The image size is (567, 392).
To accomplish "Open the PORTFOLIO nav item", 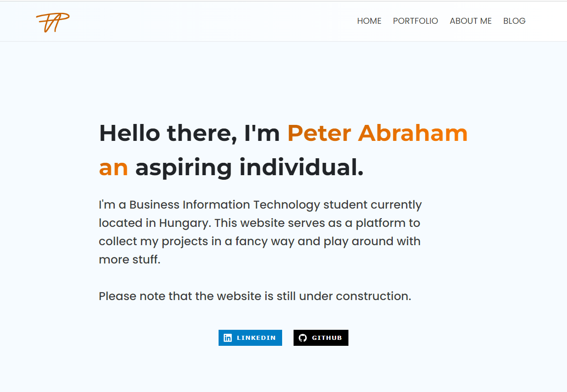I will (415, 21).
